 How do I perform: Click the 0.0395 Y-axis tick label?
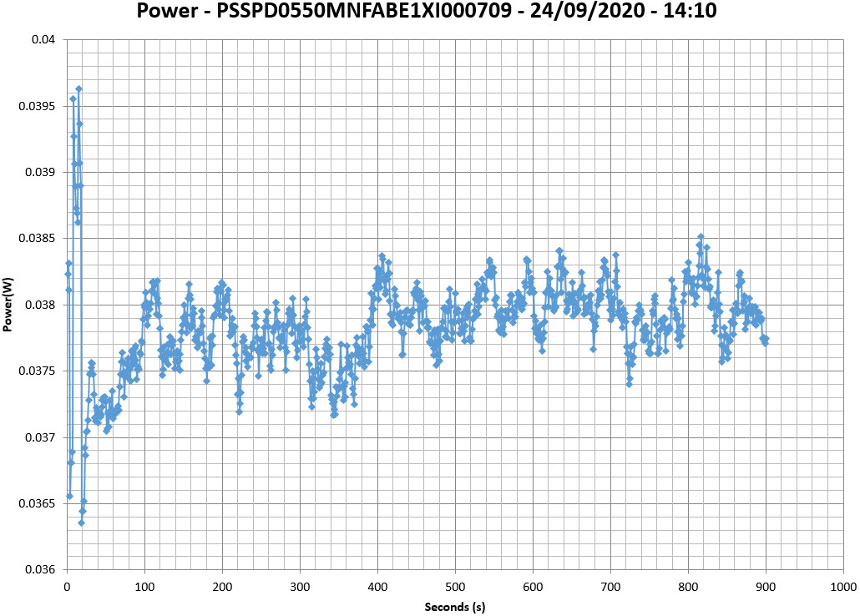click(x=37, y=106)
